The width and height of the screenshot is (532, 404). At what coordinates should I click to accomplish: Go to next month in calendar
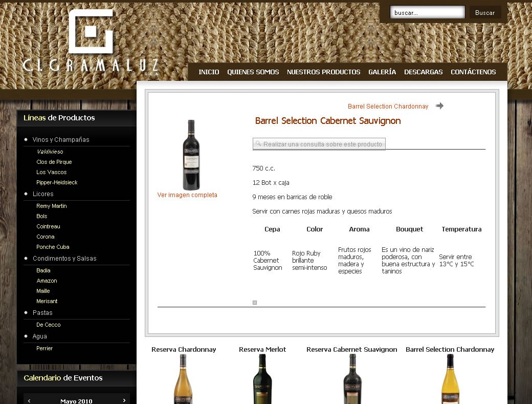tap(124, 400)
